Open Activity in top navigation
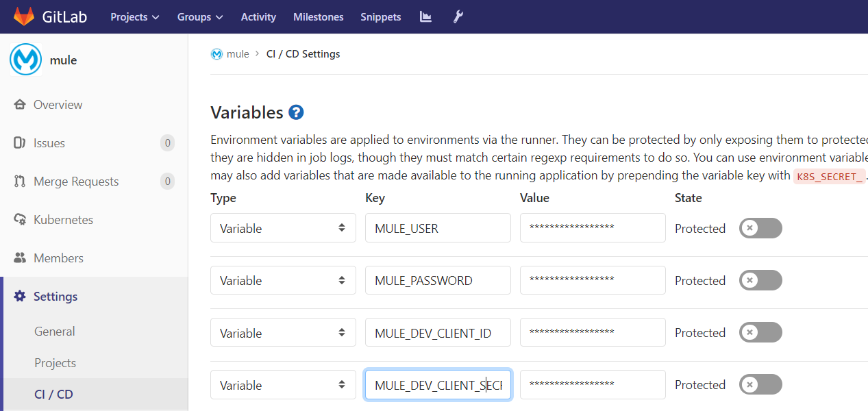 coord(258,16)
